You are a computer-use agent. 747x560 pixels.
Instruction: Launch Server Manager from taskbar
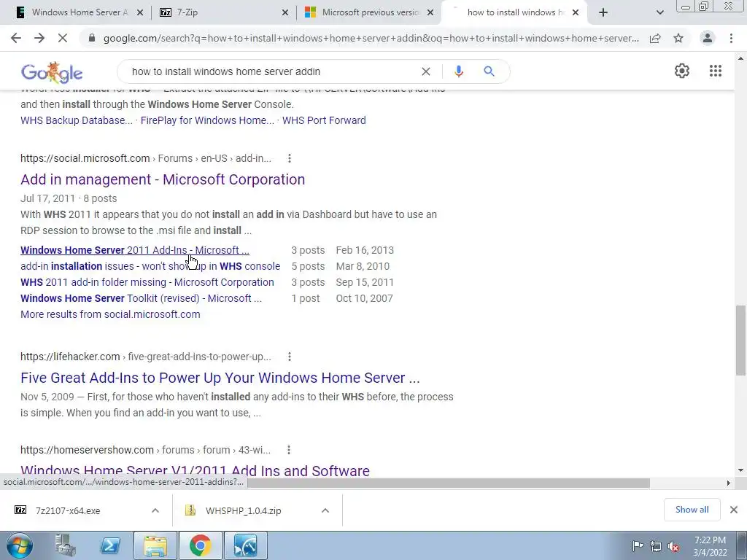(x=66, y=545)
